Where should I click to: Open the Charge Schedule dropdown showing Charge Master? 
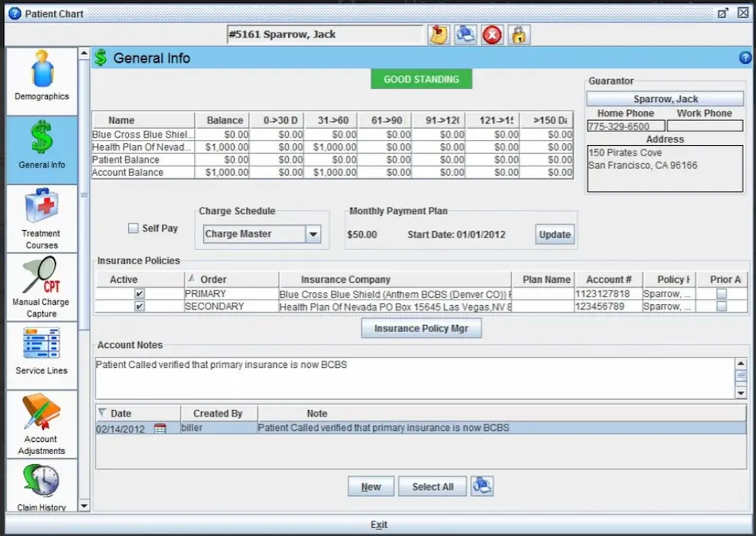pos(314,234)
